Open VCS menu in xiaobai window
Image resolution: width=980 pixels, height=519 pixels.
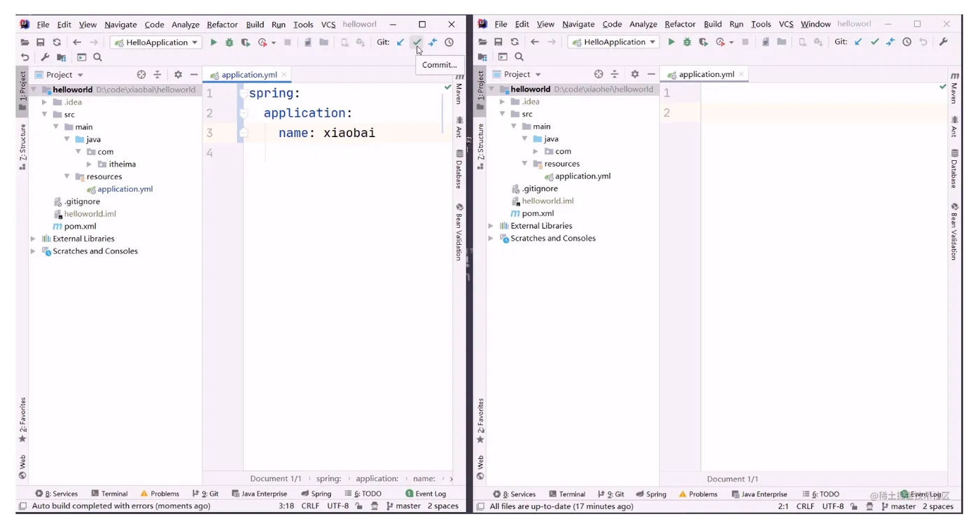click(328, 24)
